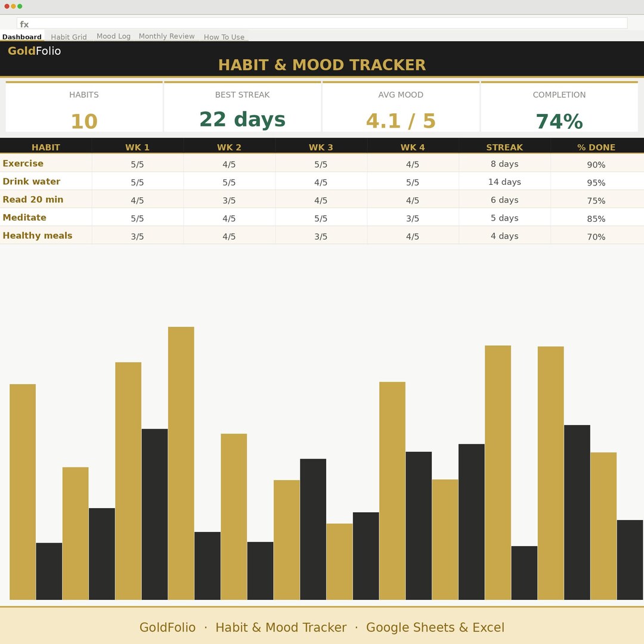The height and width of the screenshot is (644, 644).
Task: Click footer text Google Sheets & Excel
Action: point(435,627)
